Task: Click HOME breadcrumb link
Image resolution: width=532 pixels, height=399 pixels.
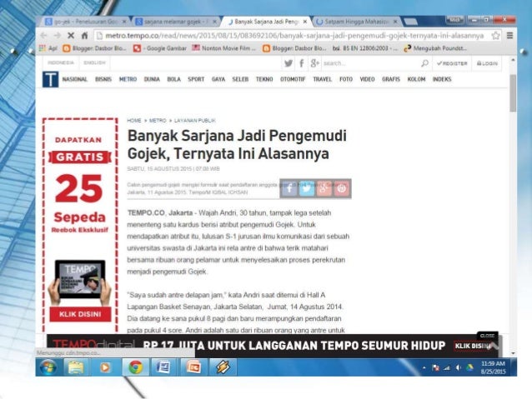Action: point(134,120)
